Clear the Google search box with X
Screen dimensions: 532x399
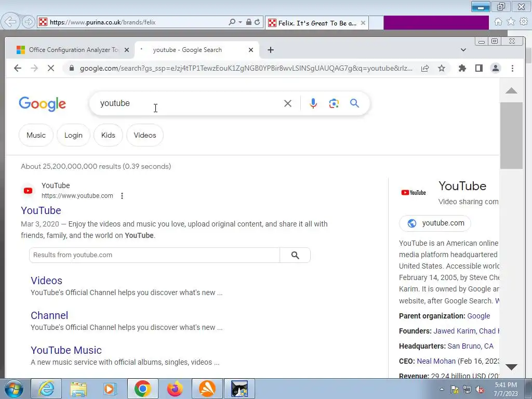[288, 103]
